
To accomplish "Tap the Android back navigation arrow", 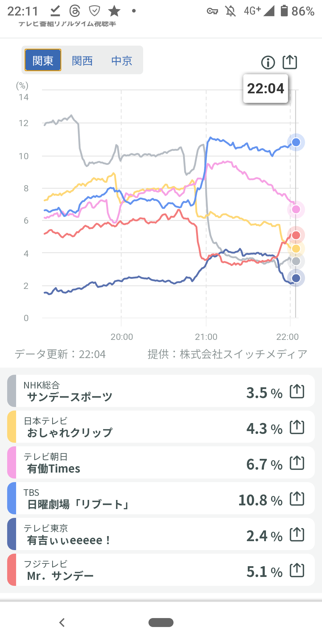I will [62, 623].
